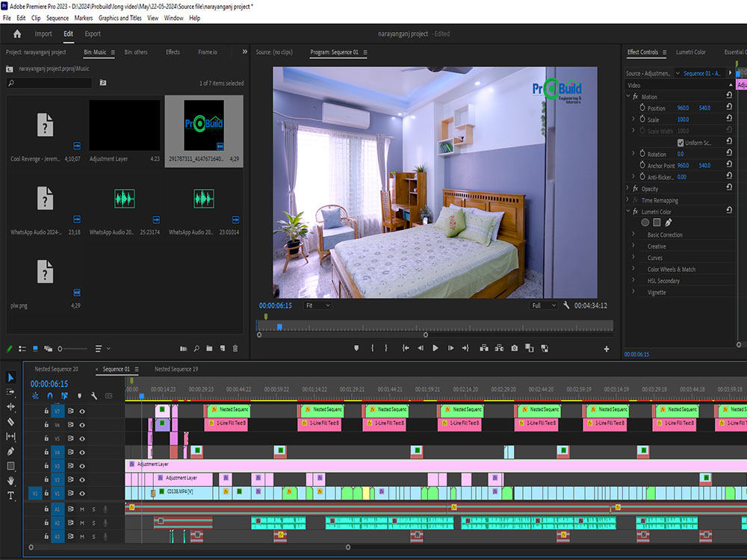Open the Graphics and Titles menu

[120, 18]
